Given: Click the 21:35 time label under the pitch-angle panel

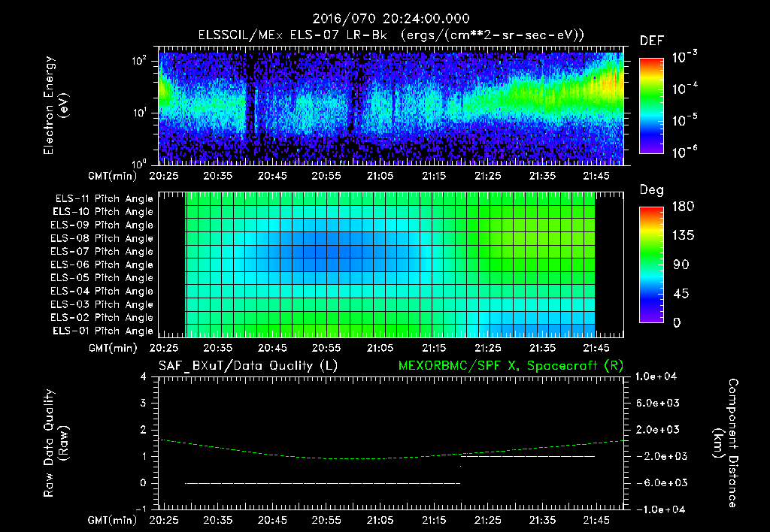Looking at the screenshot, I should click(x=542, y=348).
